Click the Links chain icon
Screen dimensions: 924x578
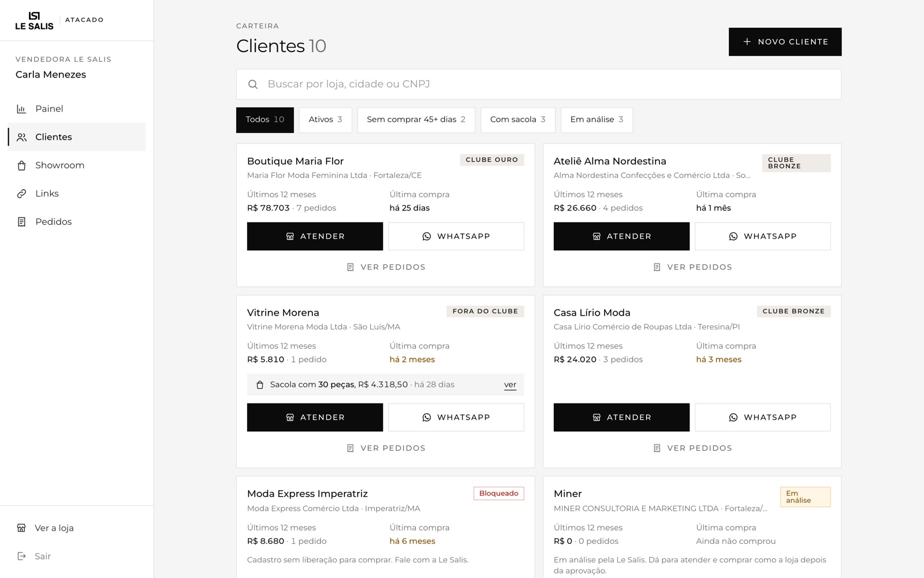tap(21, 194)
